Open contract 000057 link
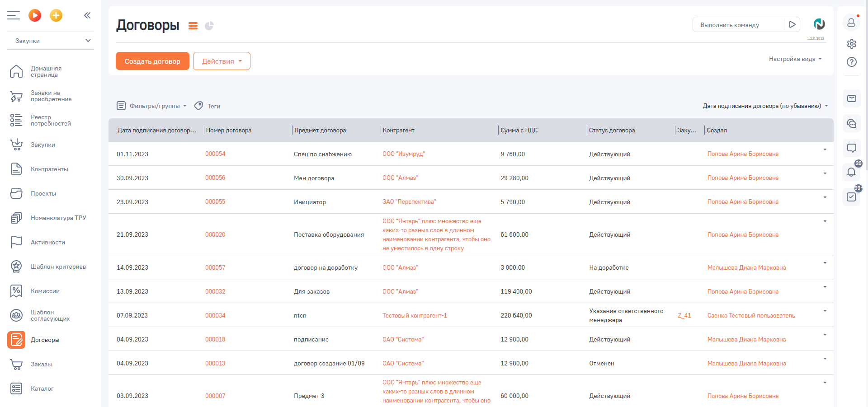The height and width of the screenshot is (407, 868). (x=215, y=267)
